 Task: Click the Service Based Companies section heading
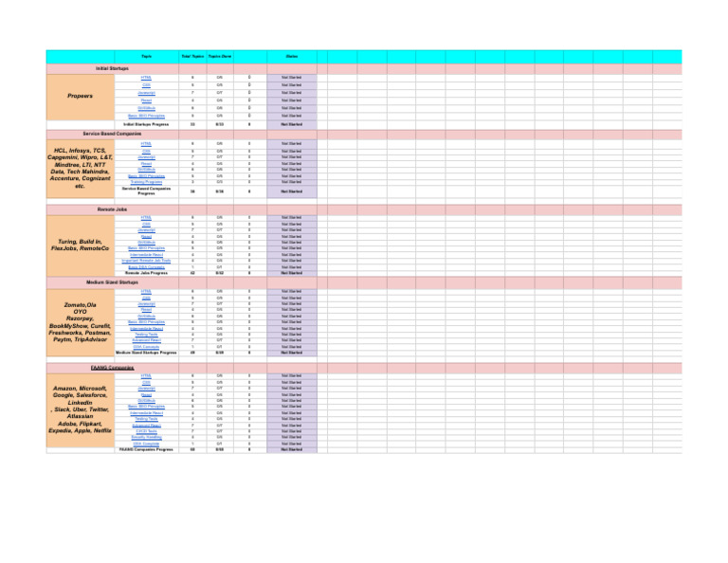pyautogui.click(x=113, y=134)
